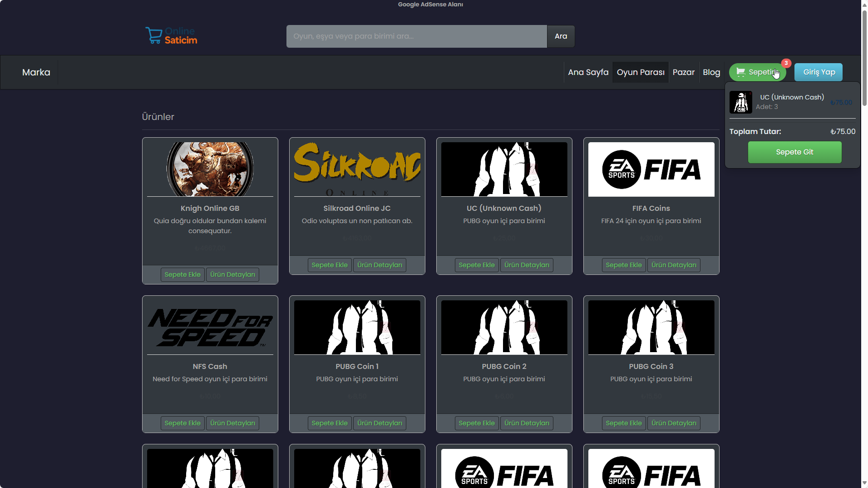Click the PUBG Coin 2 title
Image resolution: width=868 pixels, height=488 pixels.
coord(504,366)
